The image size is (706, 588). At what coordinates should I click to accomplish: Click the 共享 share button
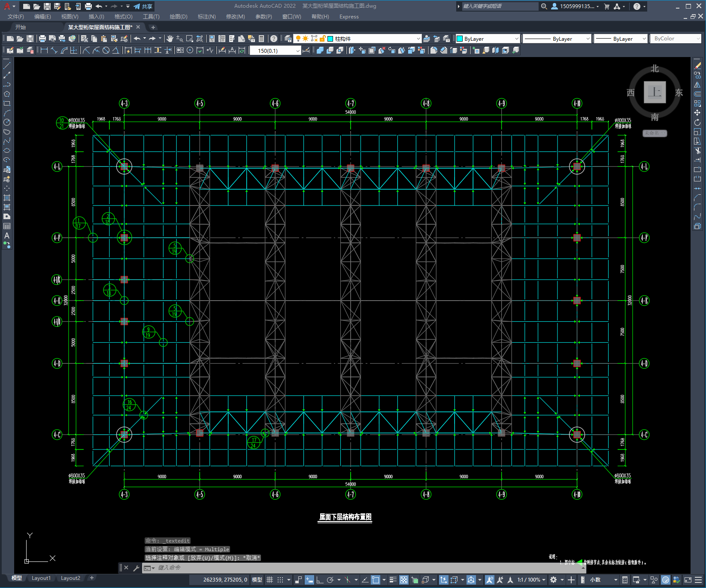click(143, 6)
